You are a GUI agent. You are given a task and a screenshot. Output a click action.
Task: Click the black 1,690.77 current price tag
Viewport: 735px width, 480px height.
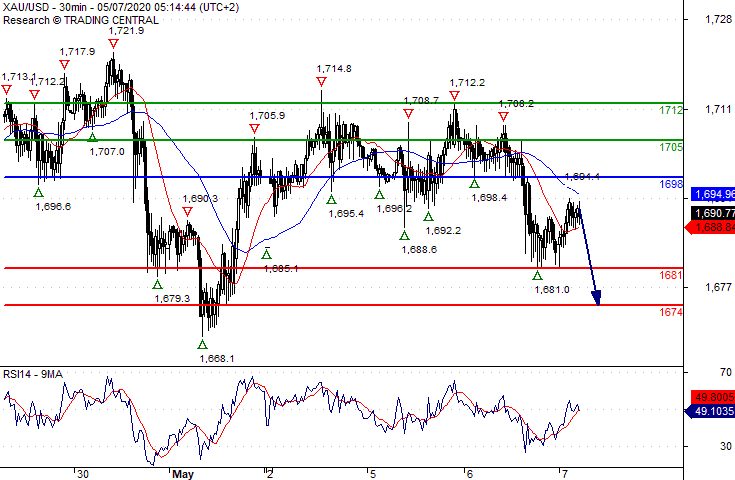point(713,214)
